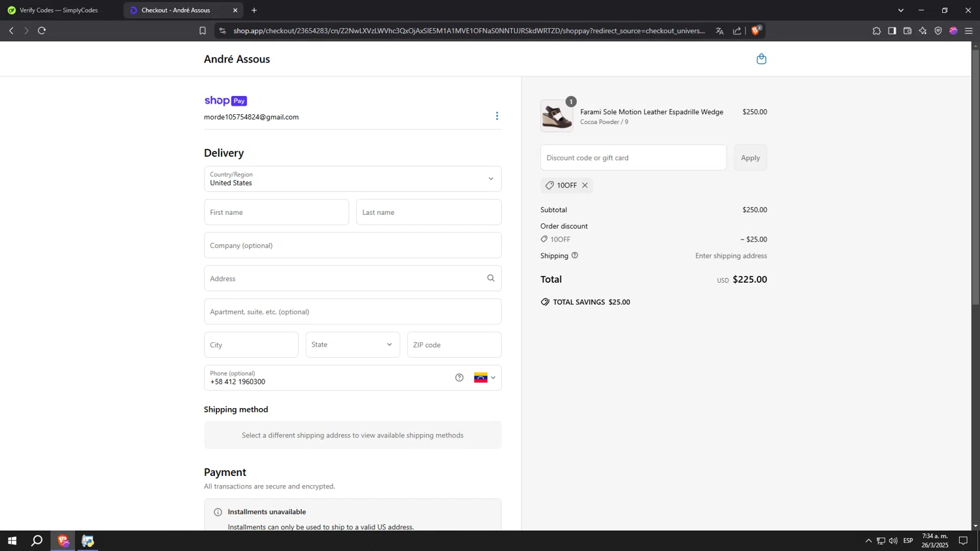980x551 pixels.
Task: Toggle the browser sidebar panel
Action: (892, 31)
